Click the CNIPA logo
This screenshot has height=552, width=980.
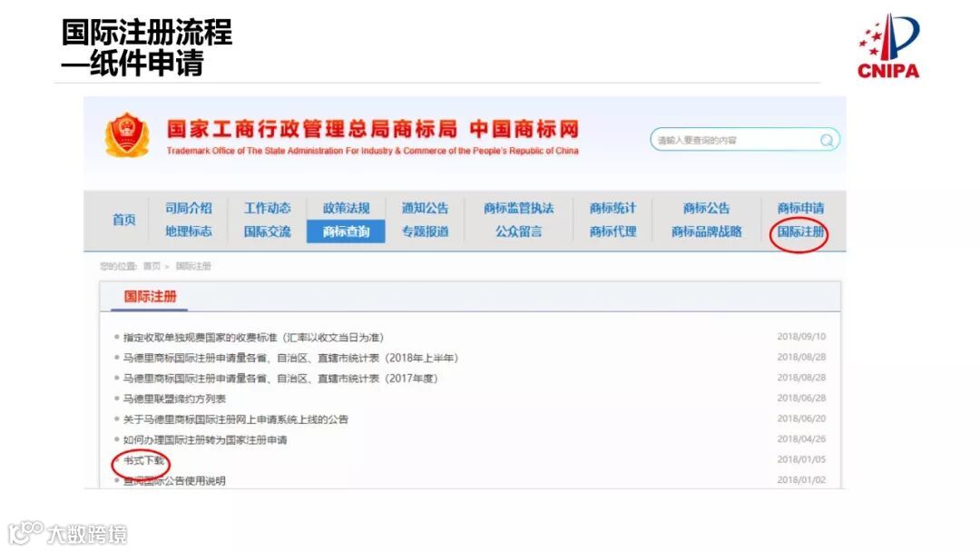point(888,46)
